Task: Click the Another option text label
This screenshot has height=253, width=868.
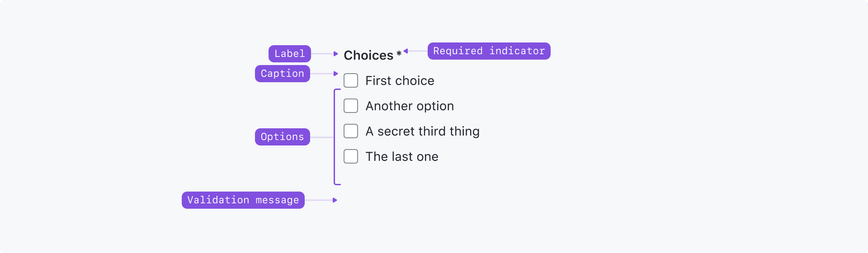Action: click(x=410, y=106)
